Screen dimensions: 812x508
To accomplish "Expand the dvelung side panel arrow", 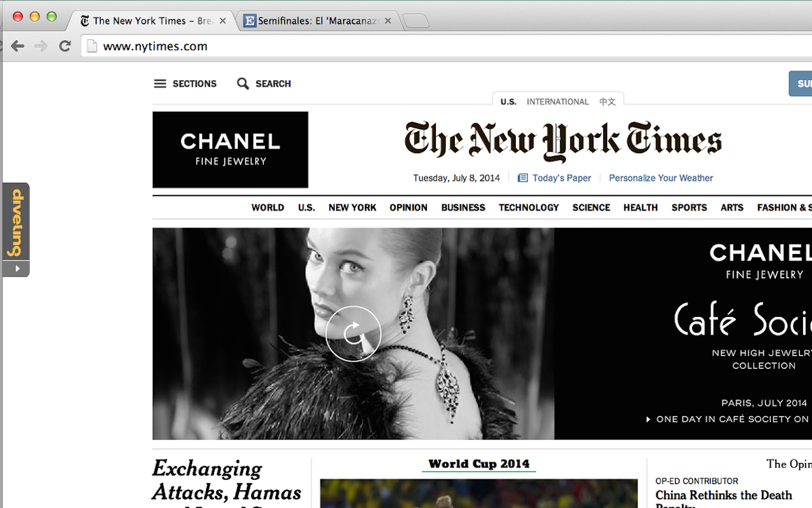I will tap(17, 269).
